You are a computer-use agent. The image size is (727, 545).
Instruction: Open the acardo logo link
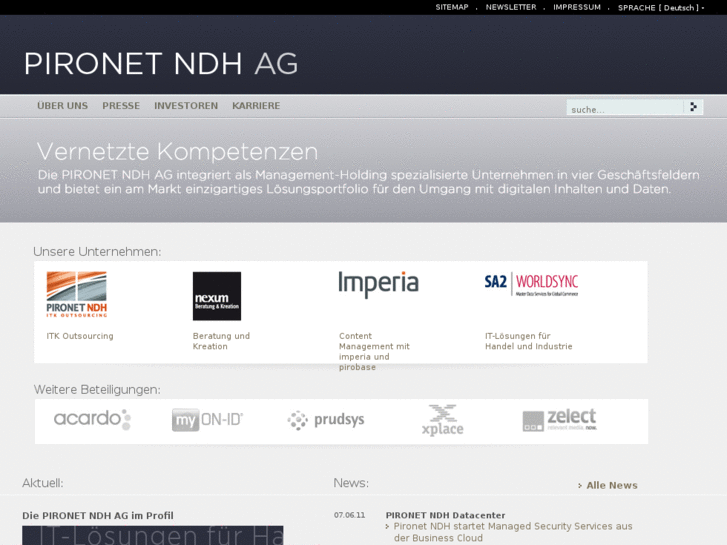tap(92, 419)
